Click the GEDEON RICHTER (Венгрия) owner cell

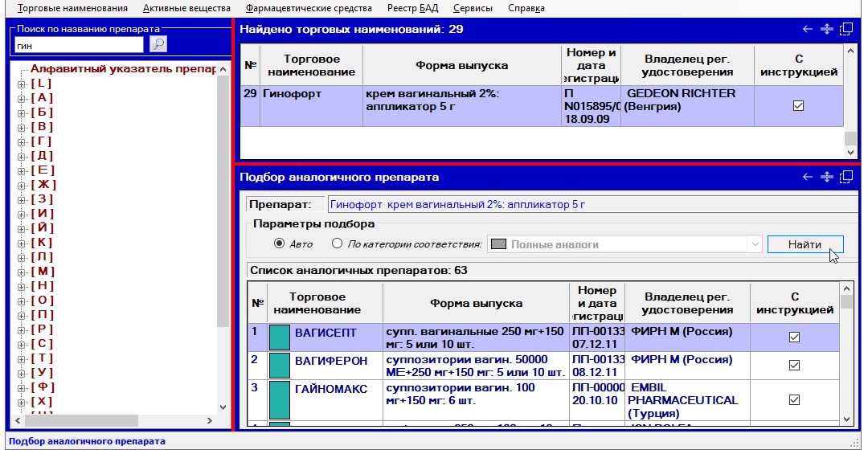tap(687, 106)
